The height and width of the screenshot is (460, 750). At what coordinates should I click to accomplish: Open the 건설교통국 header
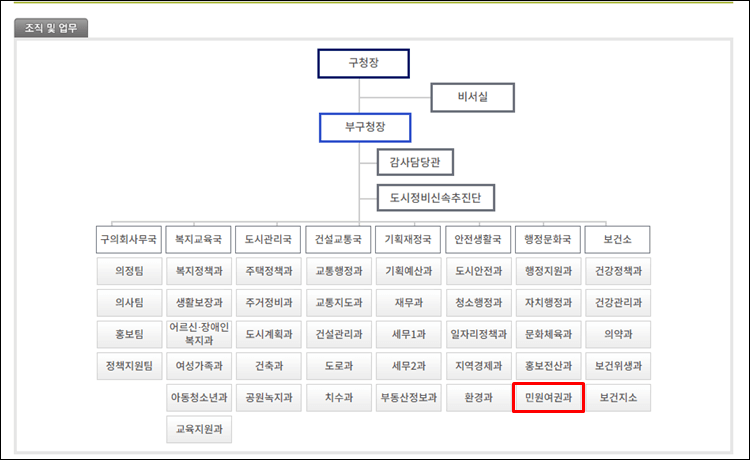pyautogui.click(x=338, y=240)
